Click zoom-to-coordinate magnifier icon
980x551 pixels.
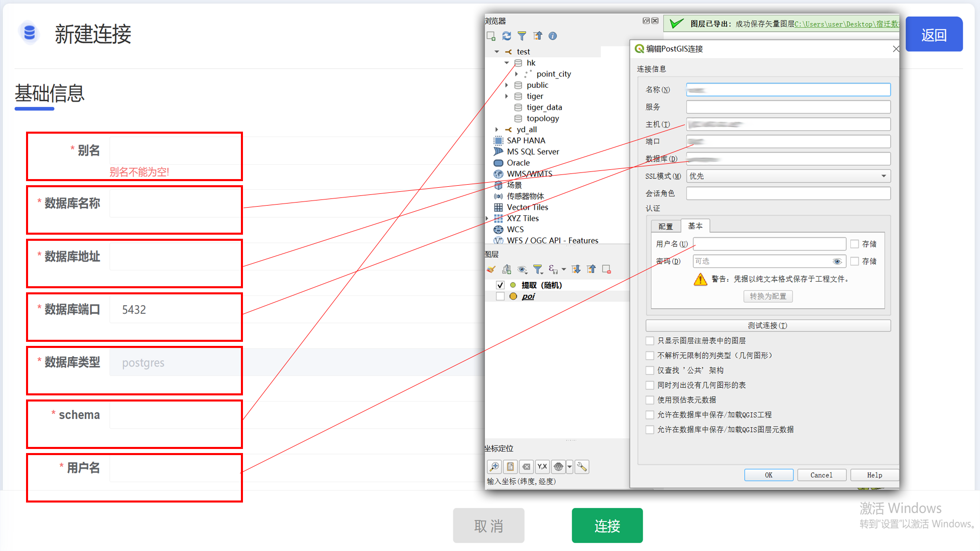click(494, 466)
